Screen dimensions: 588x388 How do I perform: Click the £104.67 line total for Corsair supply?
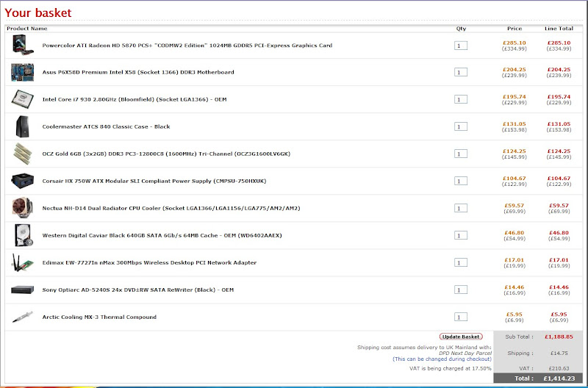tap(559, 179)
